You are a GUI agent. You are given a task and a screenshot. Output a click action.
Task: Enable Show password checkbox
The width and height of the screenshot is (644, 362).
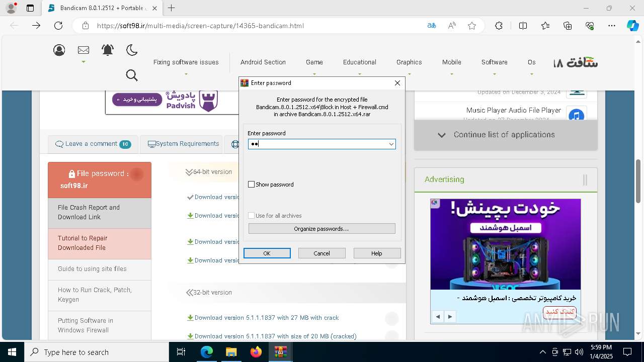[x=252, y=185]
